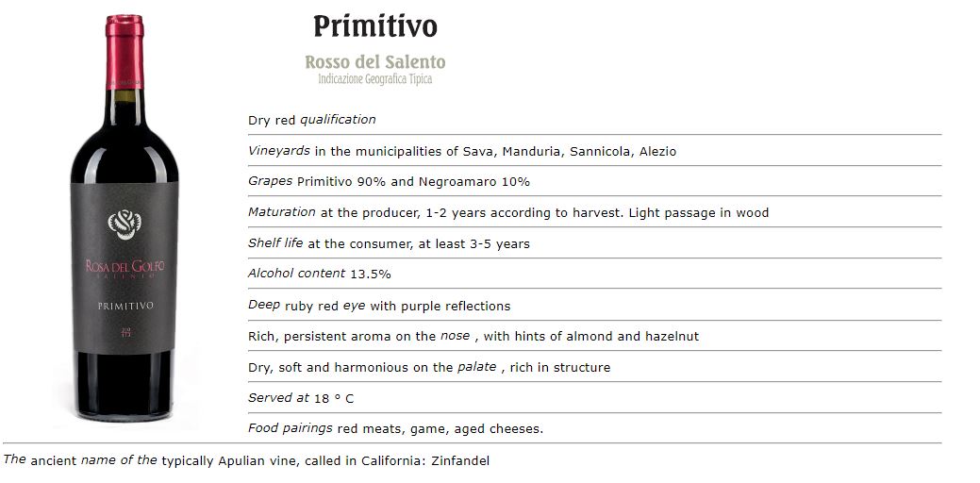Click the Rosso del Salento subtitle
Screen dimensions: 980x483
point(375,62)
